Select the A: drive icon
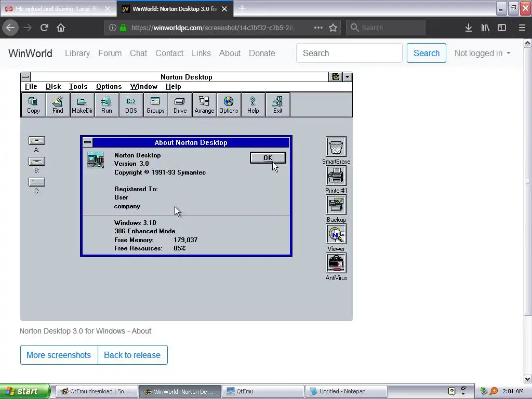532x399 pixels. tap(37, 140)
